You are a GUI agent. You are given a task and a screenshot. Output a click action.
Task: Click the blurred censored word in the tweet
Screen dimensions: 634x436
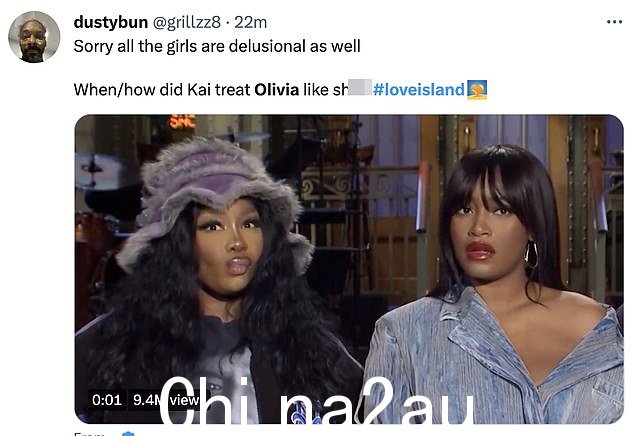click(359, 87)
